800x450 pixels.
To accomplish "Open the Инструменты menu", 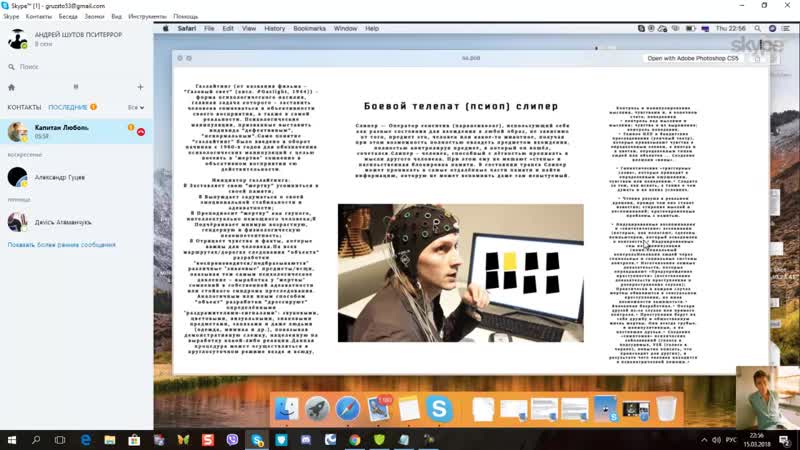I will [147, 16].
